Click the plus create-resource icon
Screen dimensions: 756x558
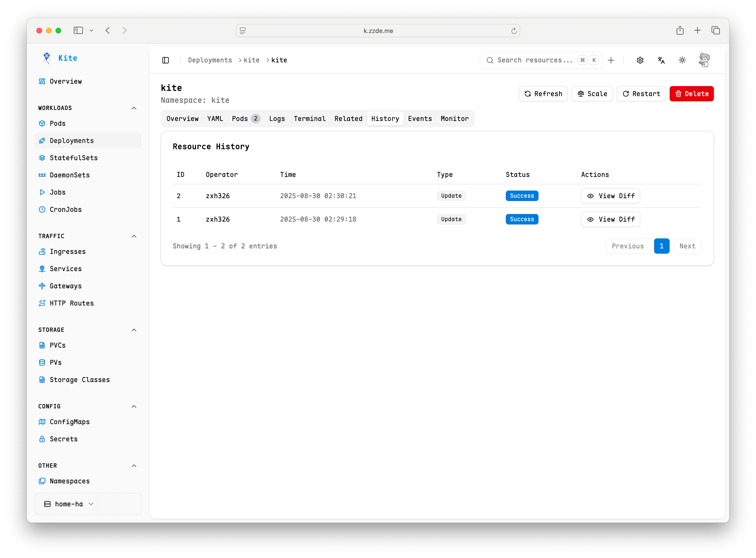tap(611, 60)
